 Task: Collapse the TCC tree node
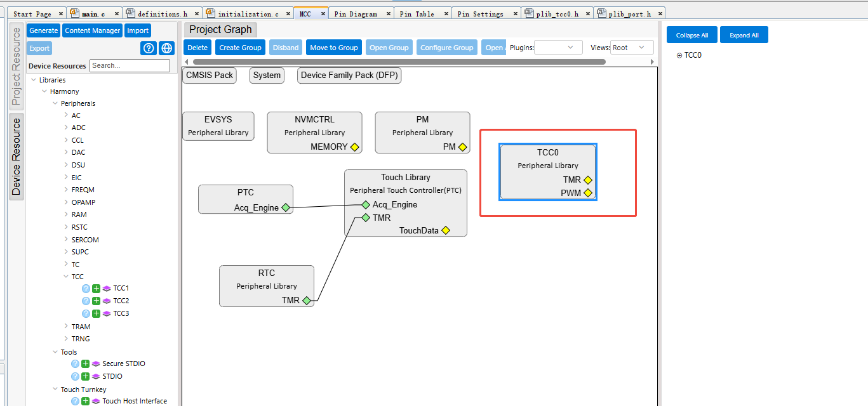tap(66, 277)
